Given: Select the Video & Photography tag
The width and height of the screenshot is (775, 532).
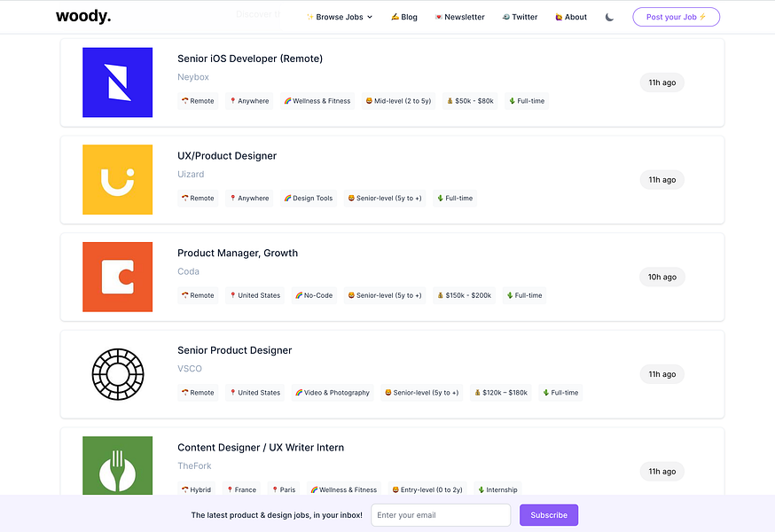Looking at the screenshot, I should coord(333,393).
